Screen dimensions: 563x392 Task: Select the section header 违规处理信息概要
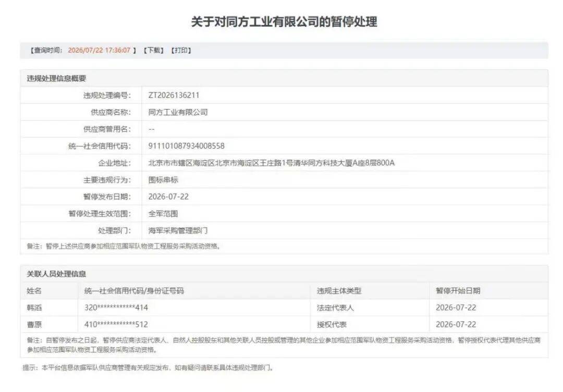pyautogui.click(x=56, y=78)
